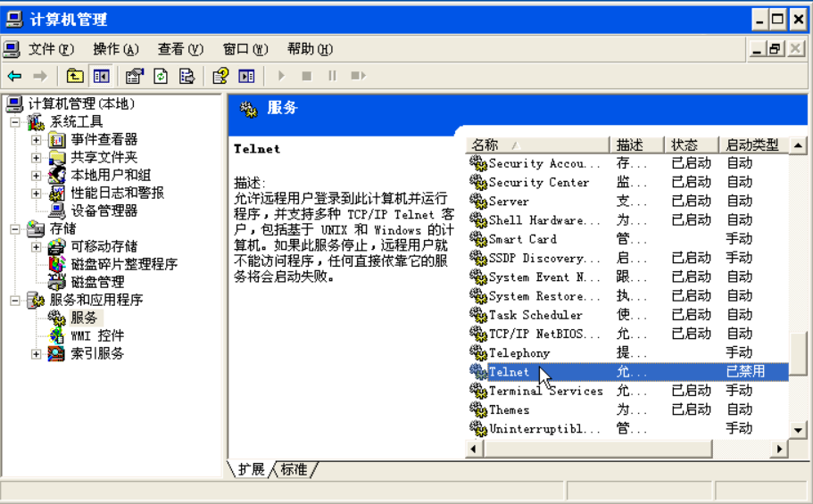
Task: Select the Telephony service row
Action: (x=627, y=352)
